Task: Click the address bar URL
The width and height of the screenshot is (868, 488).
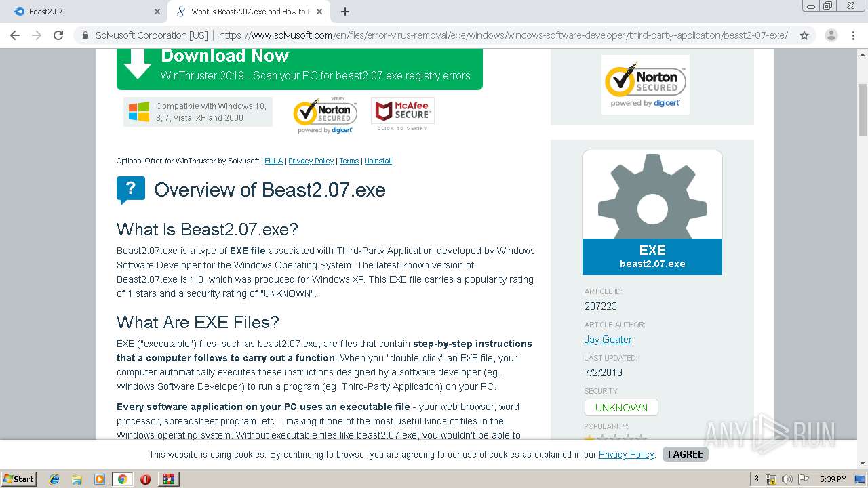Action: click(x=503, y=35)
